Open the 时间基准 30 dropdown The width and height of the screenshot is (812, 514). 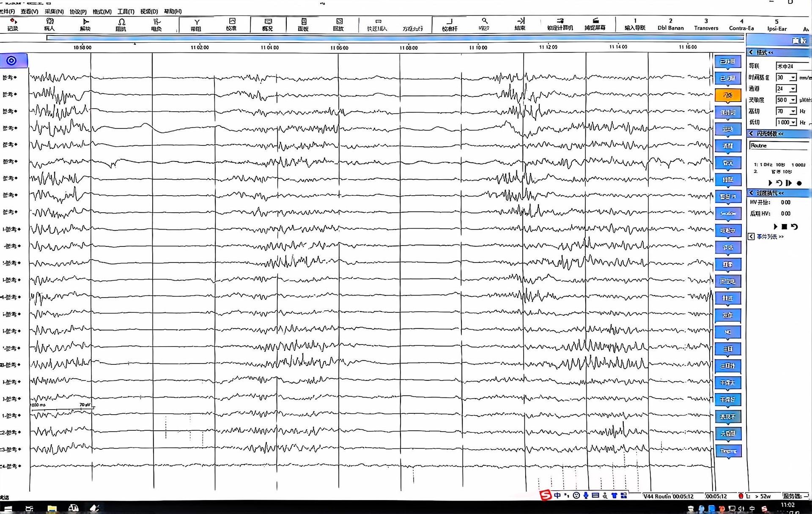pos(793,77)
